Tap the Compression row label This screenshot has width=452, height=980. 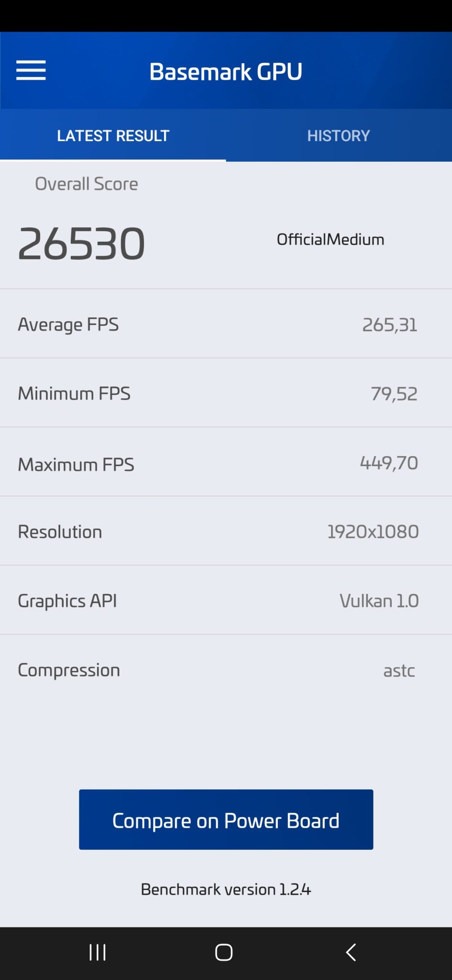pos(69,670)
